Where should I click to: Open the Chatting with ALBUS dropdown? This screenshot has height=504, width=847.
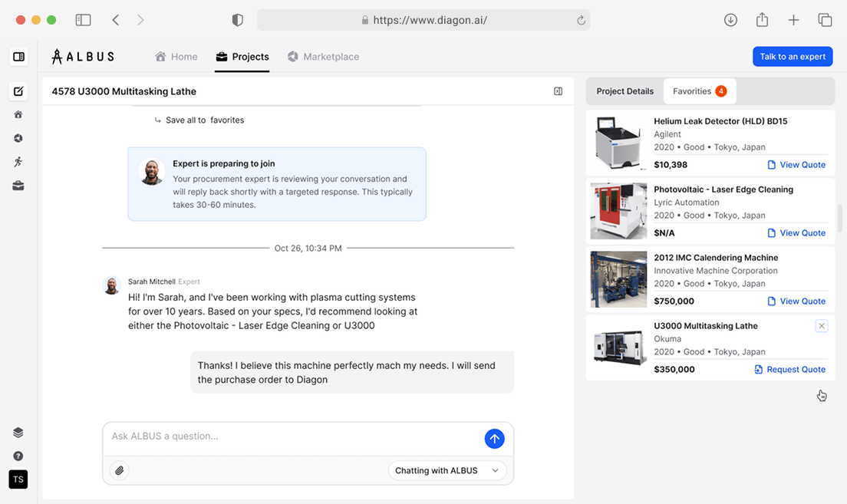[x=447, y=470]
